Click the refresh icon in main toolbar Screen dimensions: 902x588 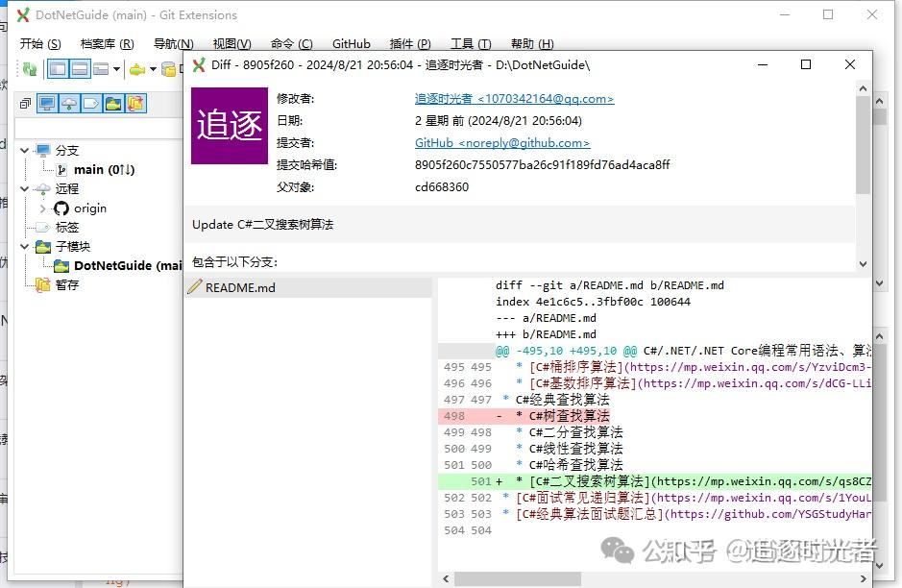(x=30, y=69)
